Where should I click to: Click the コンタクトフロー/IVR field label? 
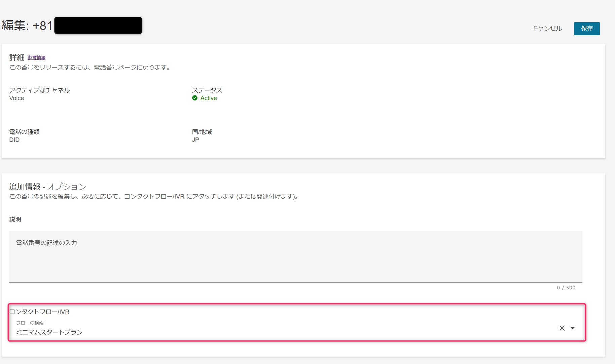[x=39, y=312]
